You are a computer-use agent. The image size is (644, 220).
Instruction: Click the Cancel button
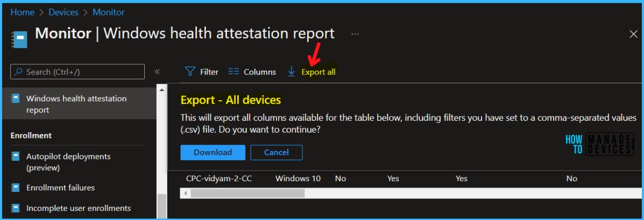click(277, 153)
